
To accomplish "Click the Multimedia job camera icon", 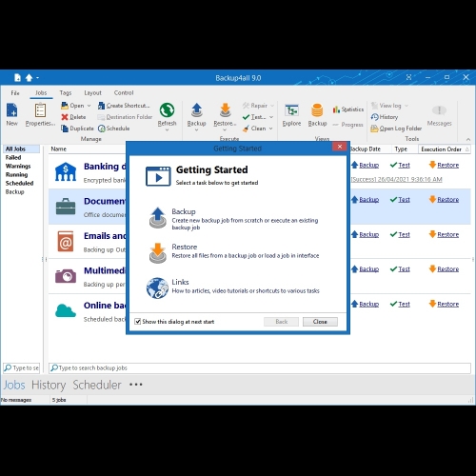I will tap(66, 276).
